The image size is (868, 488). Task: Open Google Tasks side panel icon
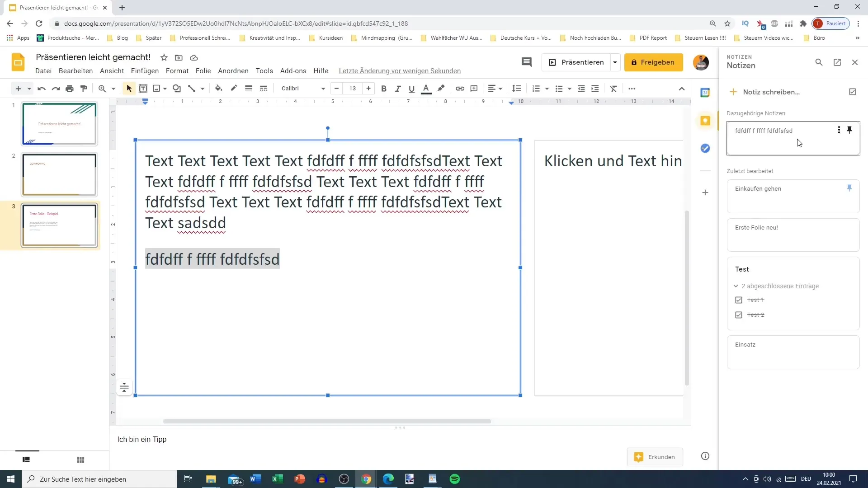click(x=705, y=148)
